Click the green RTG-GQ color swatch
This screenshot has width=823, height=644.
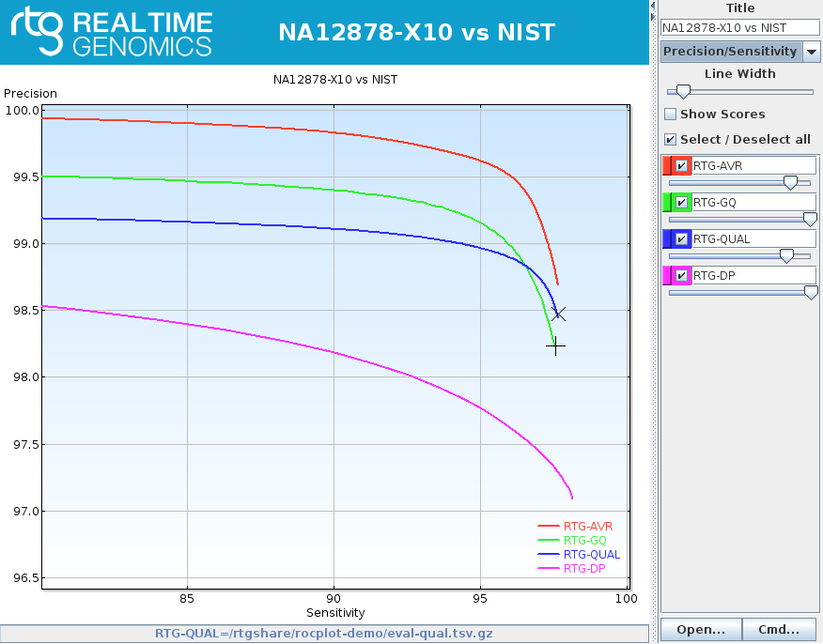[667, 203]
